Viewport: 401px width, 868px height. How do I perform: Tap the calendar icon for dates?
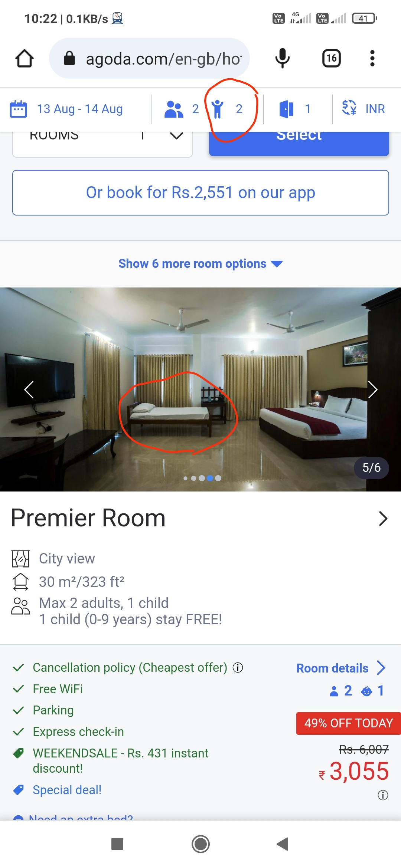18,109
